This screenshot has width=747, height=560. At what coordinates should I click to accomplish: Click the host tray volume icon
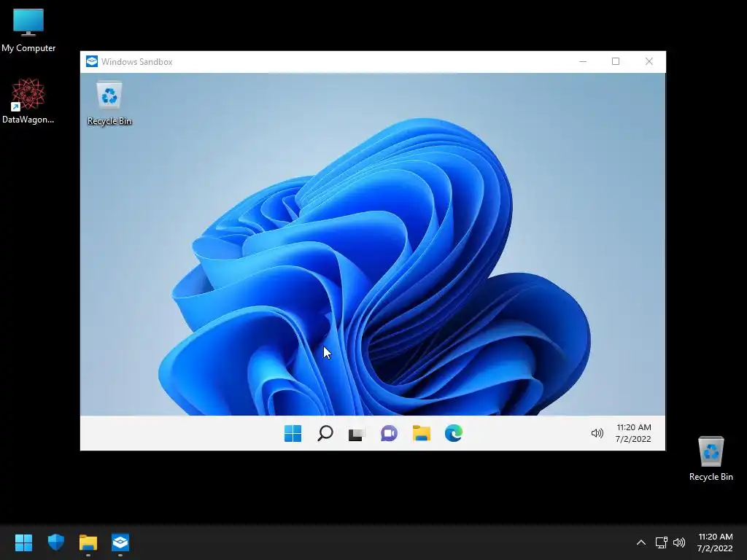click(679, 542)
